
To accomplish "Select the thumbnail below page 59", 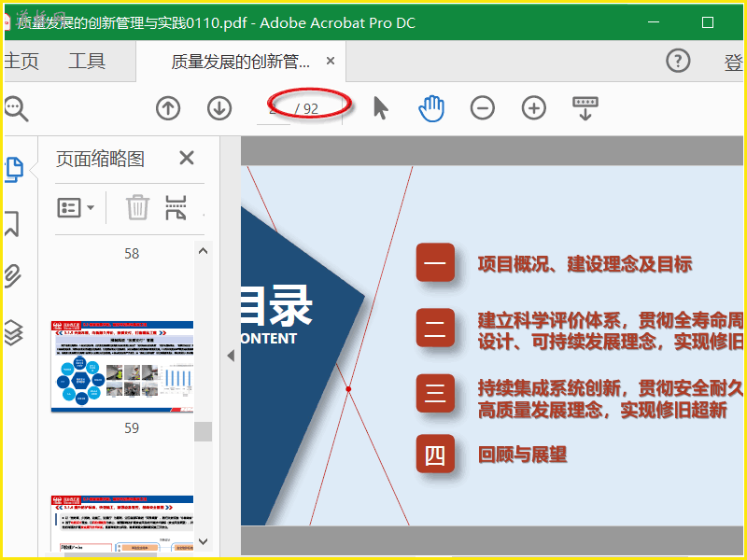I will point(122,524).
